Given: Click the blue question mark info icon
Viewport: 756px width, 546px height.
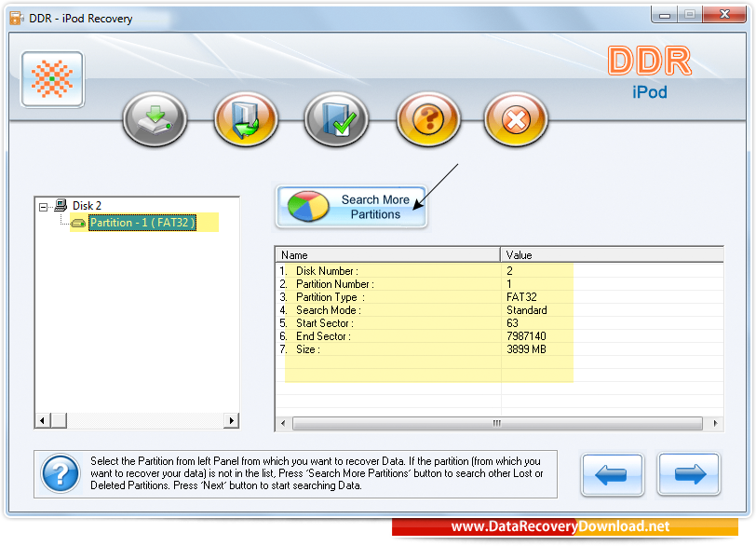Looking at the screenshot, I should point(61,474).
